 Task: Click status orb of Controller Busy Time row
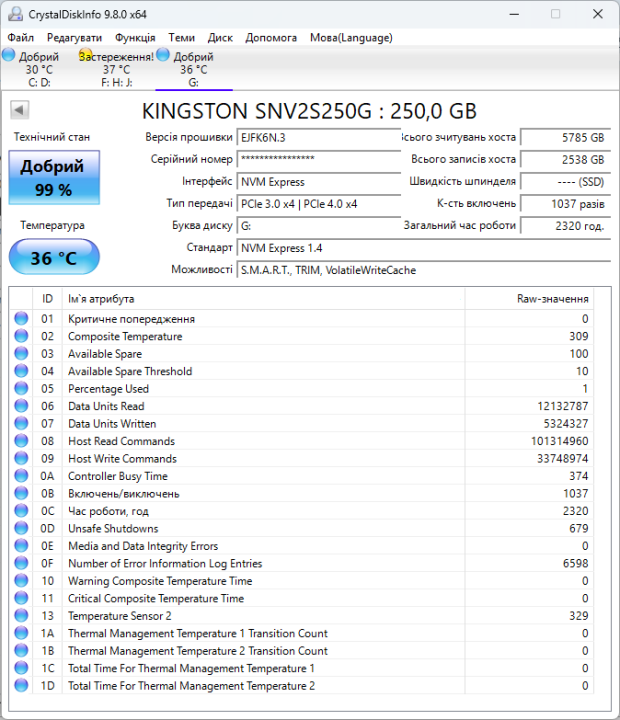(21, 475)
